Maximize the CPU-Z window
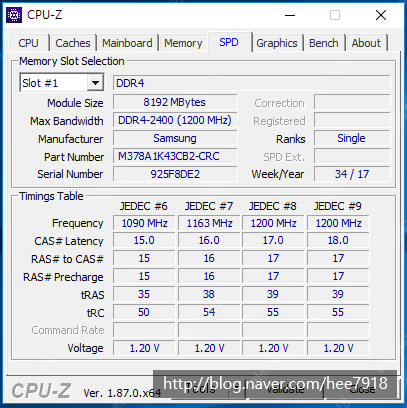407x408 pixels. [x=335, y=15]
